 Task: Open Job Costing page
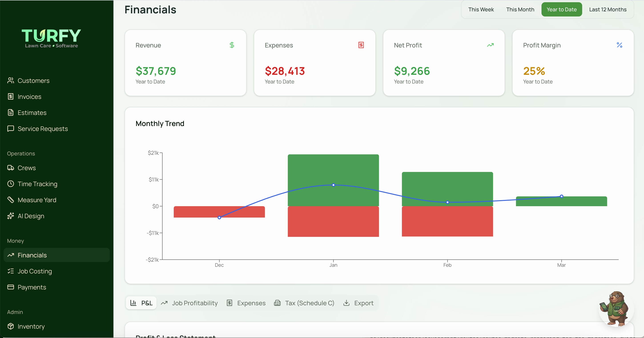[57, 271]
